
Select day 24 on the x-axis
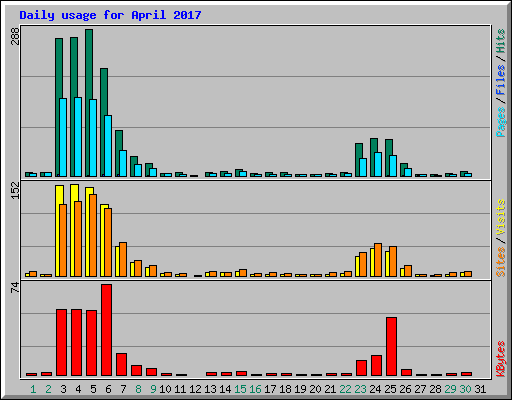click(375, 389)
